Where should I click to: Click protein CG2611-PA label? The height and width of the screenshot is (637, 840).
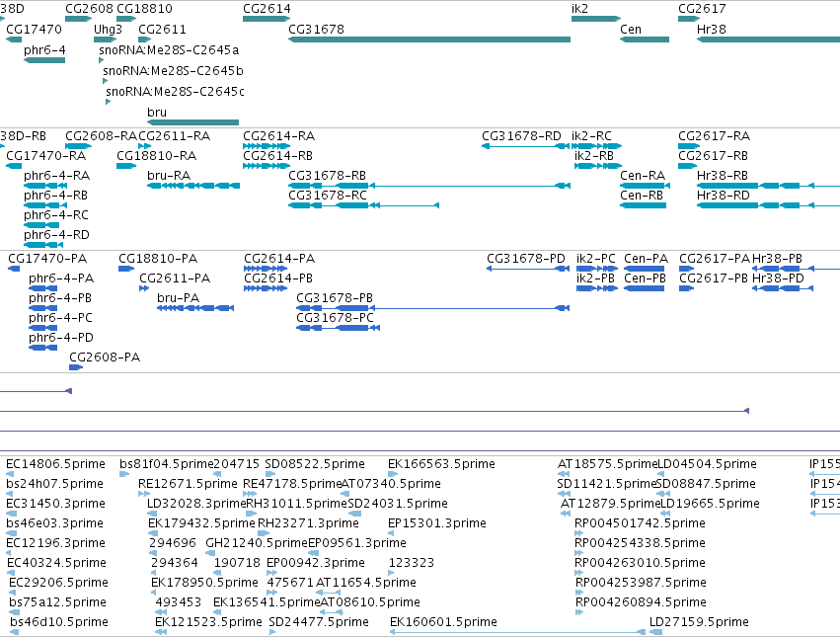click(x=175, y=279)
